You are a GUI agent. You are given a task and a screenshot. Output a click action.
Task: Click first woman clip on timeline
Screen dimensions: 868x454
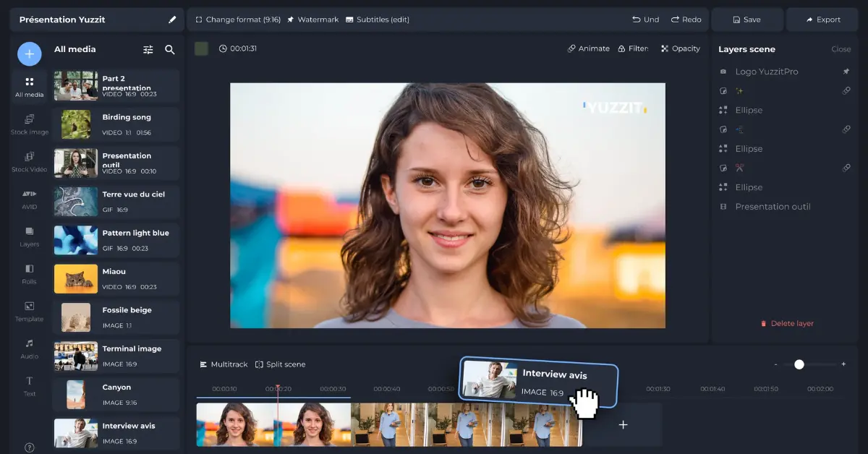tap(234, 424)
